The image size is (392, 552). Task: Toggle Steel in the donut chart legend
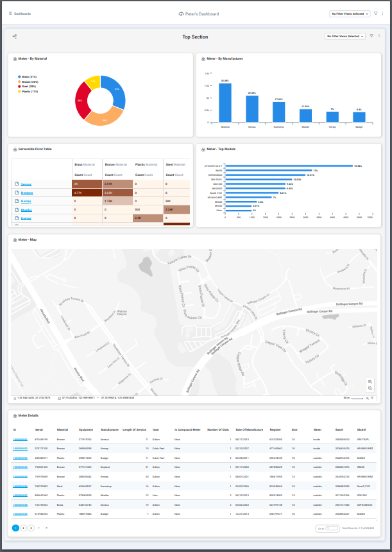pos(28,87)
